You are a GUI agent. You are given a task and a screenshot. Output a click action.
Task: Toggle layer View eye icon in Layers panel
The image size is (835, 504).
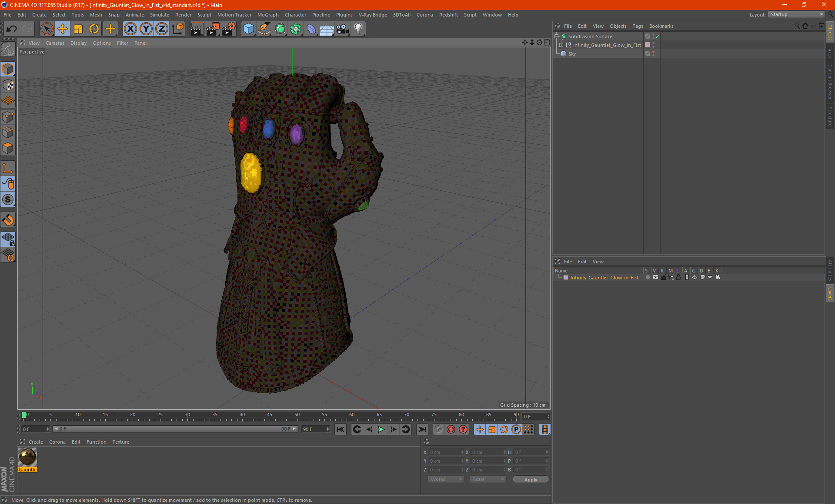[x=655, y=277]
